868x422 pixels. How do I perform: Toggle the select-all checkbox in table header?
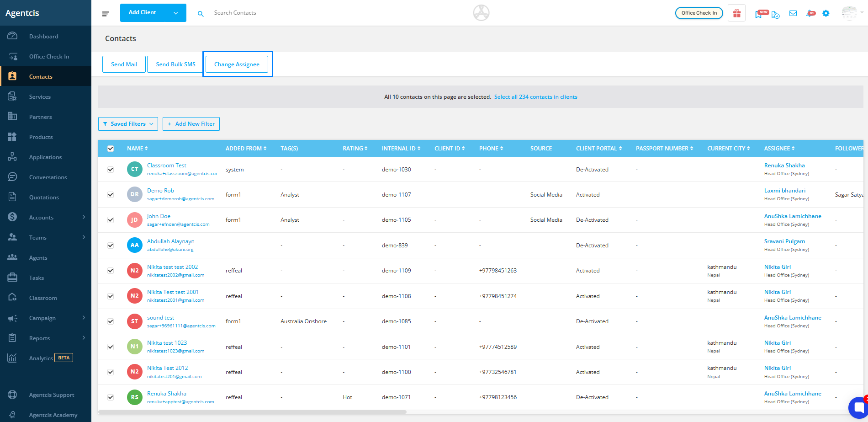point(111,149)
